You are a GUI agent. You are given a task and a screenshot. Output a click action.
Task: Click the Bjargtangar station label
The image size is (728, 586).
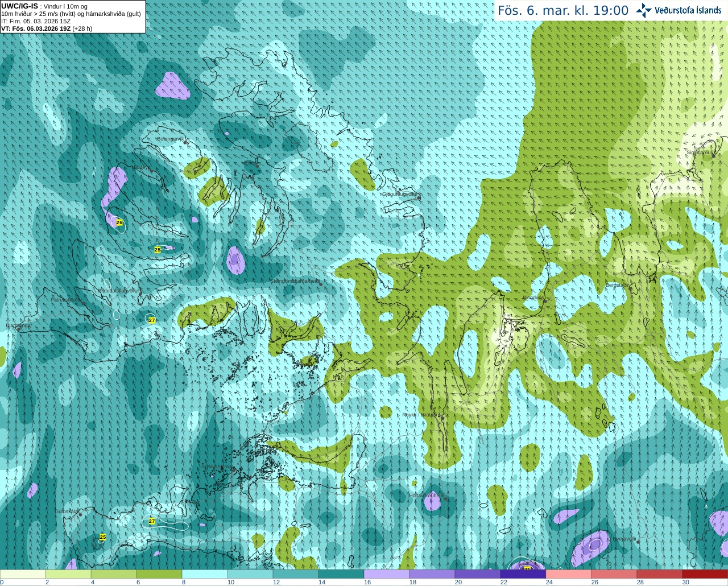point(19,325)
